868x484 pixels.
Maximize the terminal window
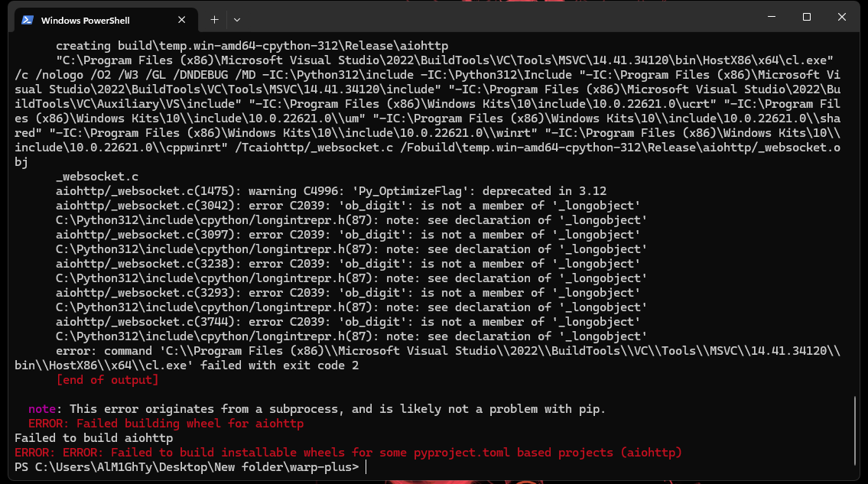[806, 17]
